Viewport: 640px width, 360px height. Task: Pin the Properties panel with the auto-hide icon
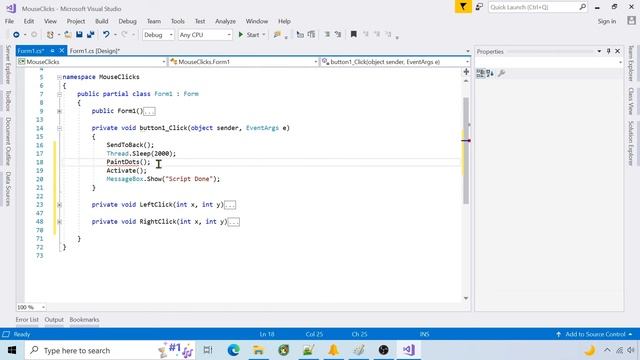click(x=608, y=51)
